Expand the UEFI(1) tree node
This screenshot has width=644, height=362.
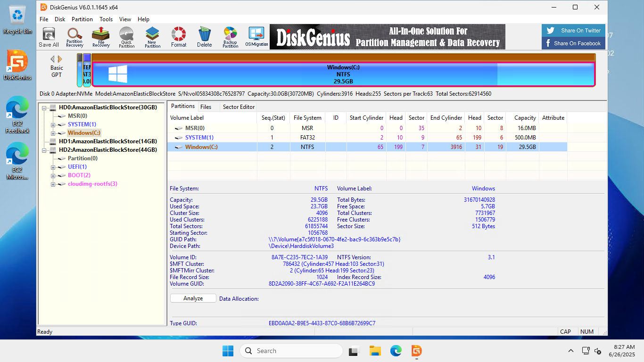[x=53, y=167]
